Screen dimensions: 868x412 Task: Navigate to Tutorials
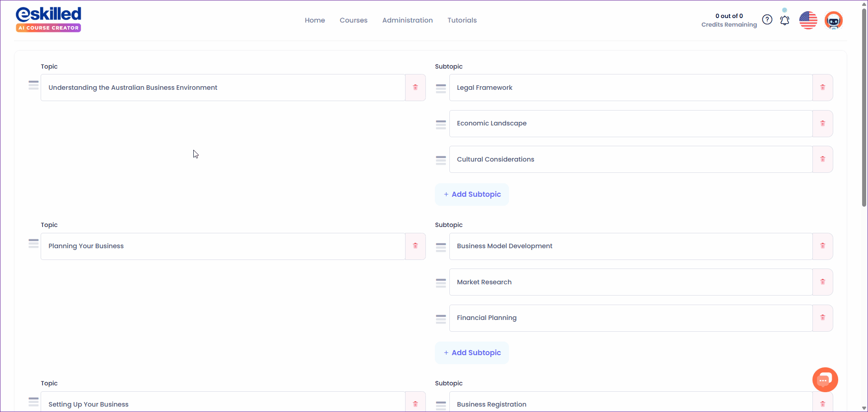(x=462, y=20)
